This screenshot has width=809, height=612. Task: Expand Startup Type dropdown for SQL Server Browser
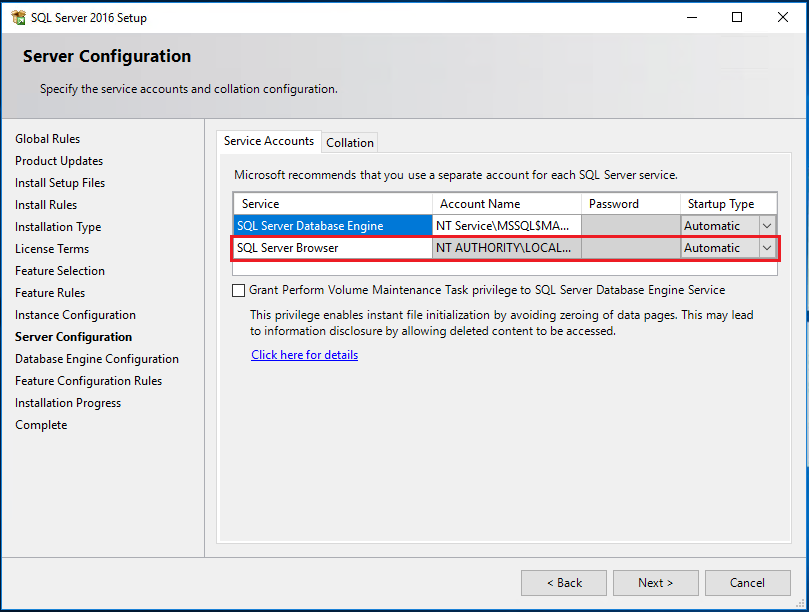pyautogui.click(x=767, y=248)
